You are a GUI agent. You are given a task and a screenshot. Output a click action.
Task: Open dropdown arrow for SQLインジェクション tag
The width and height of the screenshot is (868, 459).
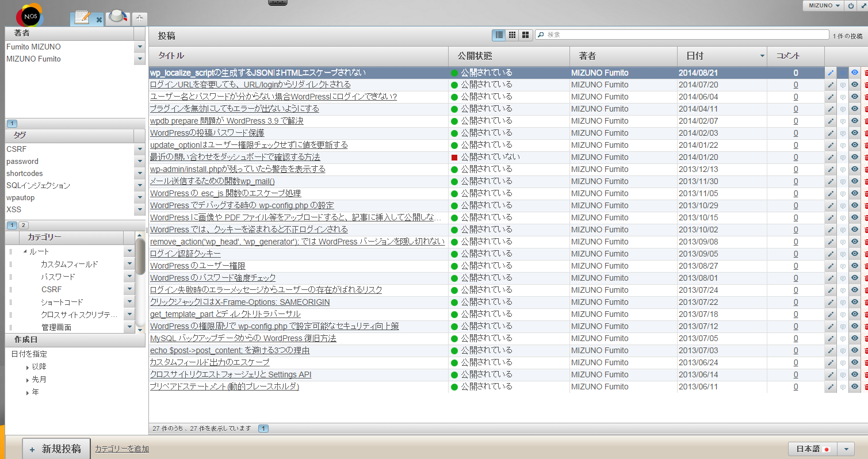coord(140,186)
